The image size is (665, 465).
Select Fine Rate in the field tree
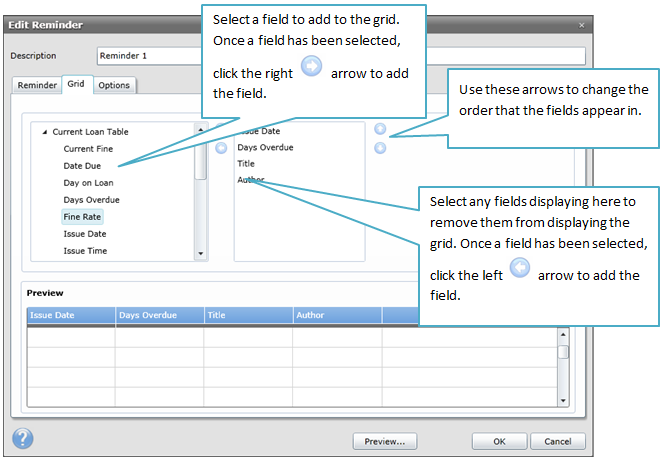[82, 216]
